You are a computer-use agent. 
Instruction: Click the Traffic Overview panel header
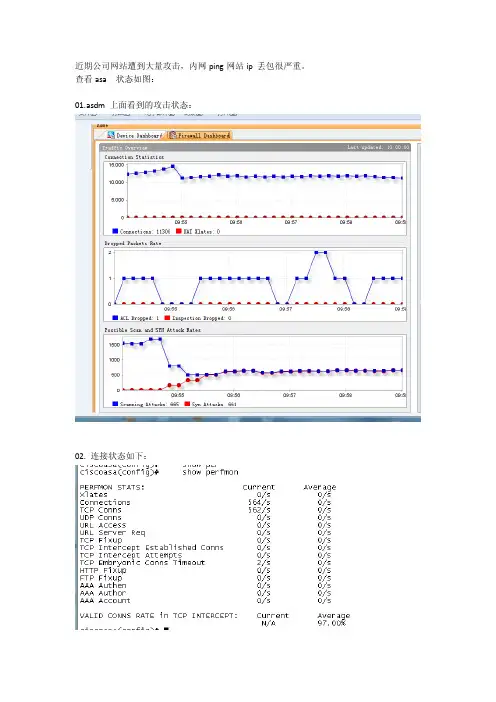[255, 147]
